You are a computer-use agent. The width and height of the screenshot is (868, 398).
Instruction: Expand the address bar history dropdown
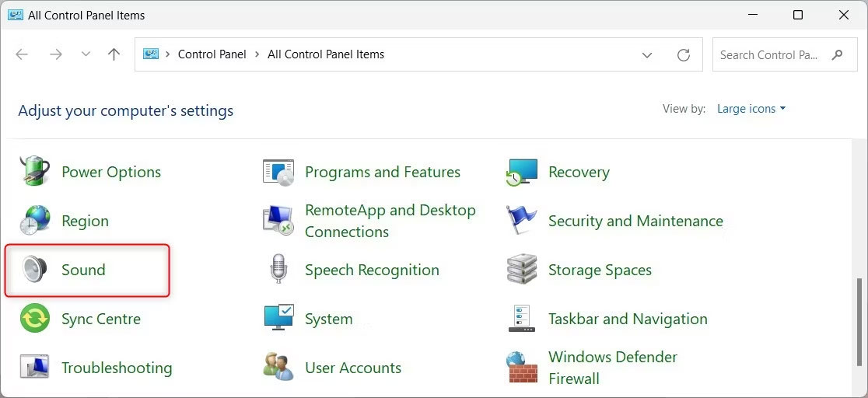(x=646, y=54)
